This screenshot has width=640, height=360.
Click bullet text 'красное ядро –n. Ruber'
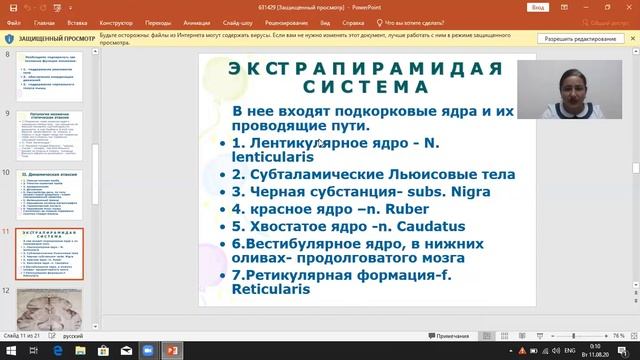[340, 209]
